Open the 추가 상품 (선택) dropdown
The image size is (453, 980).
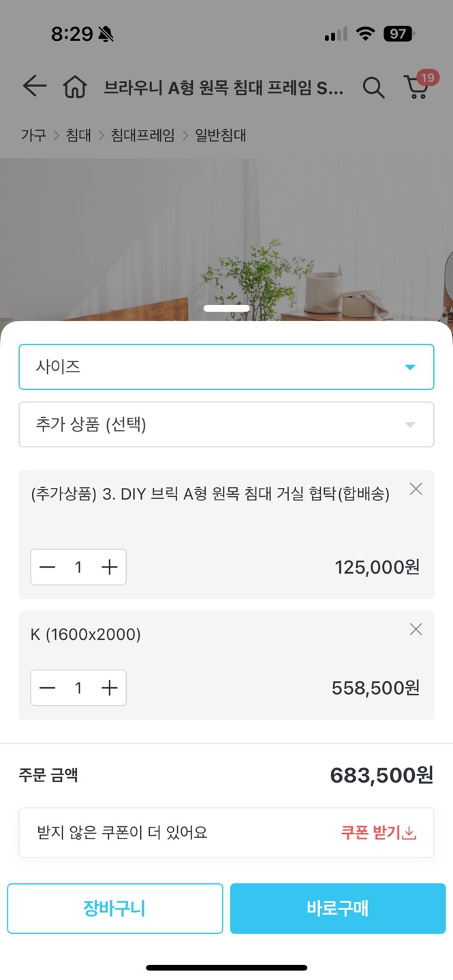[x=226, y=424]
